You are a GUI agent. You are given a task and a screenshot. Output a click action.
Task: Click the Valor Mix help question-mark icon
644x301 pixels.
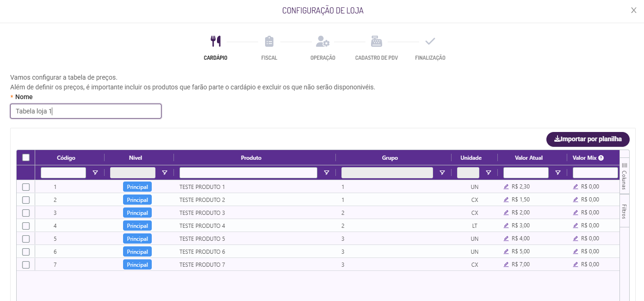[x=601, y=158]
